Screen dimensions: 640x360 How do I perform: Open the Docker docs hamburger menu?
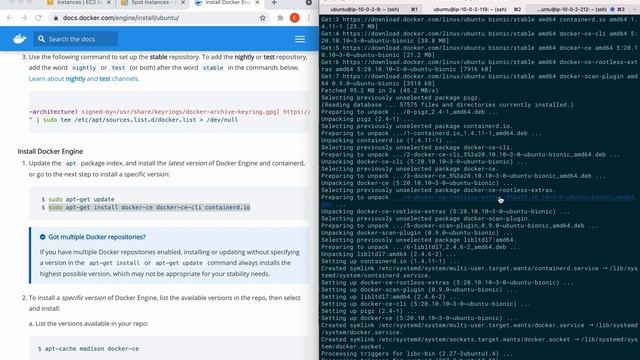click(300, 39)
